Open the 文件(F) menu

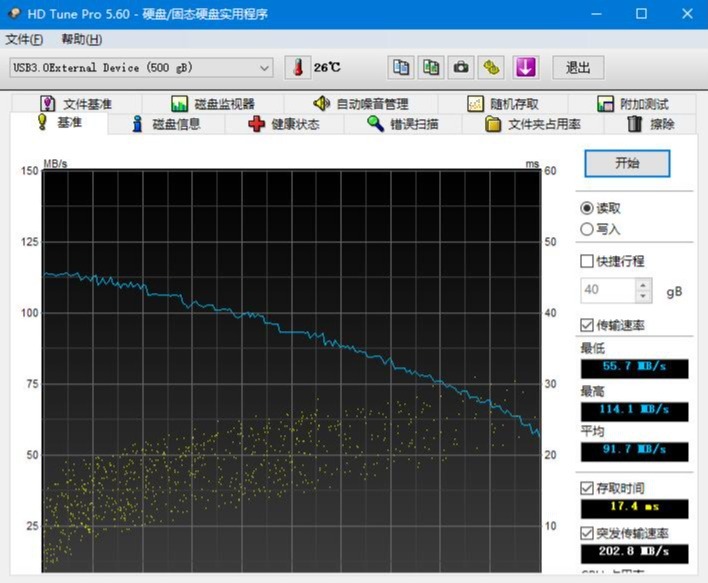click(x=24, y=39)
